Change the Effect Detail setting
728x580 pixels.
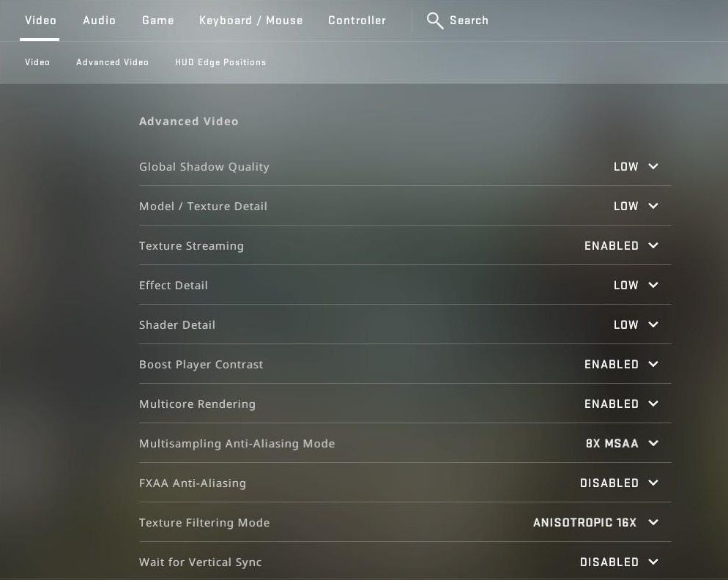coord(636,285)
